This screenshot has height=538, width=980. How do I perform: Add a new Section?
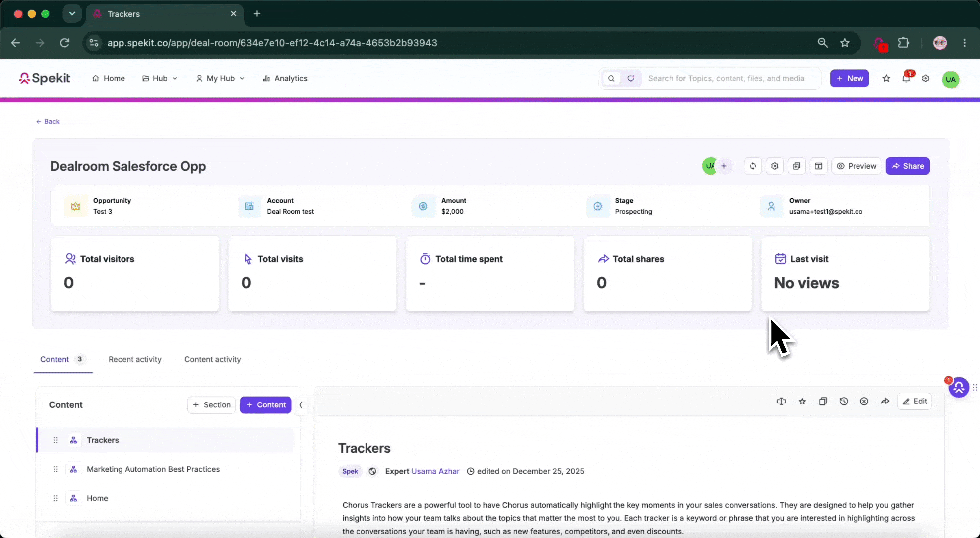click(211, 405)
